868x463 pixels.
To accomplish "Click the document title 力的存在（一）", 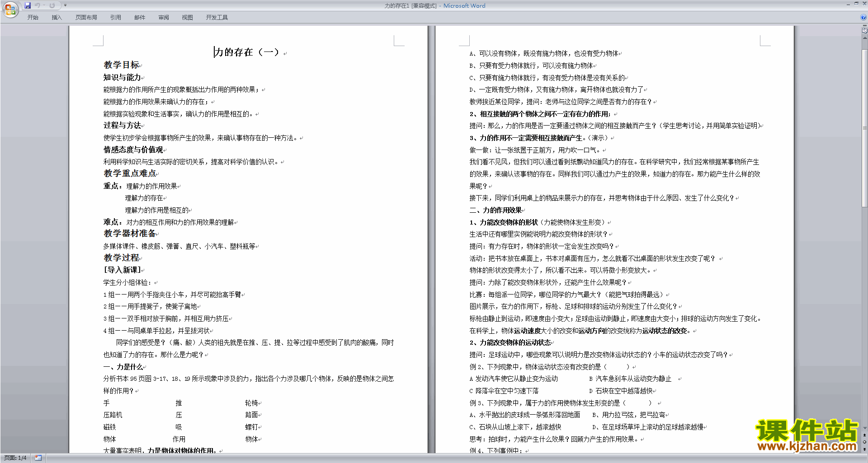I will 247,52.
